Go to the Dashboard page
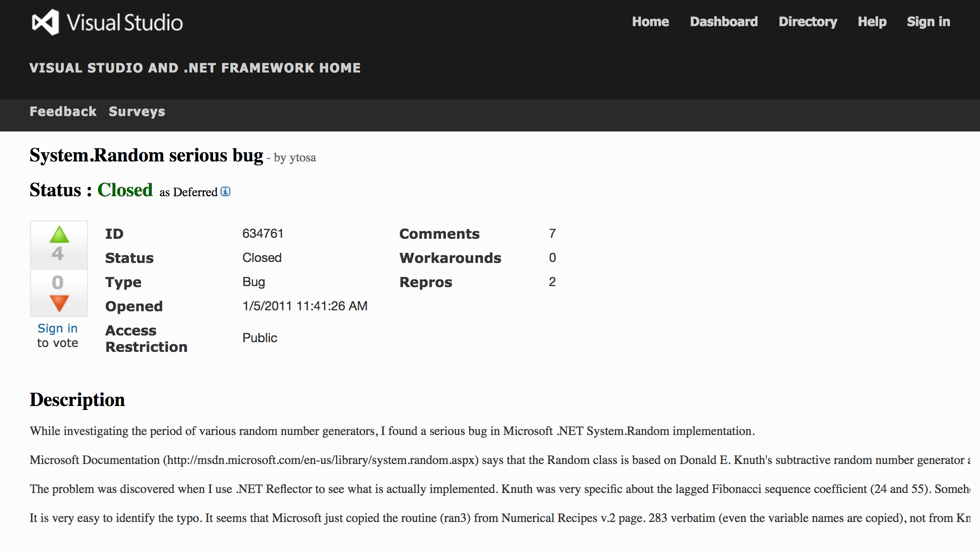The width and height of the screenshot is (980, 551). pyautogui.click(x=724, y=22)
